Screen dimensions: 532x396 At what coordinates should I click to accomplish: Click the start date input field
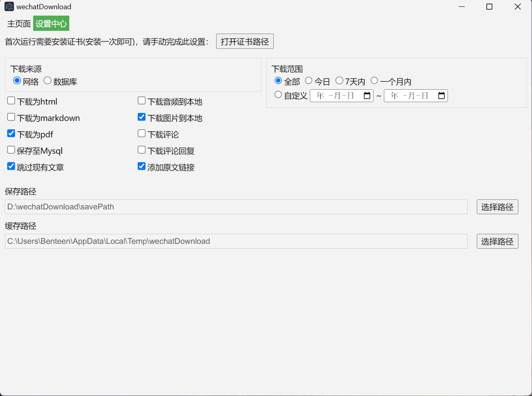click(341, 96)
